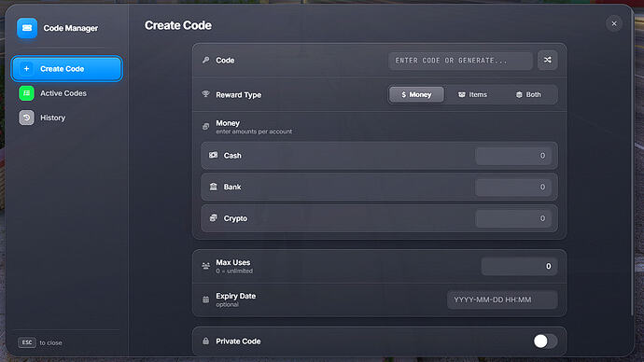Click the people icon beside Max Uses
This screenshot has width=644, height=362.
tap(205, 266)
